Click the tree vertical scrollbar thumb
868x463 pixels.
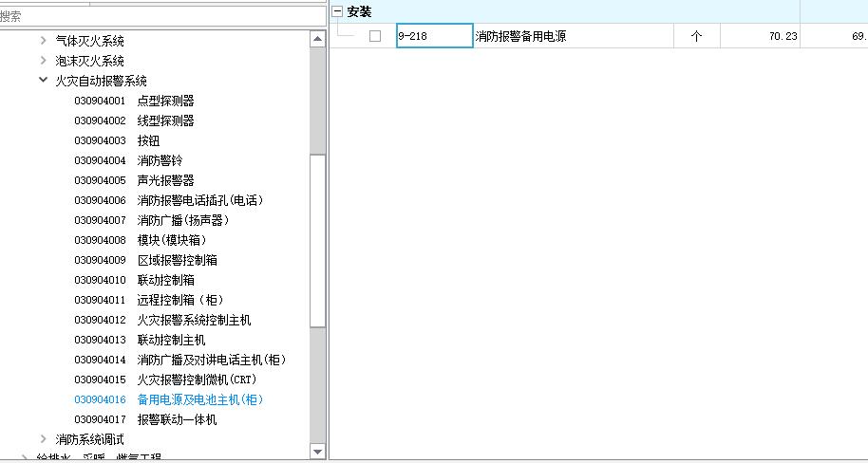click(x=318, y=241)
